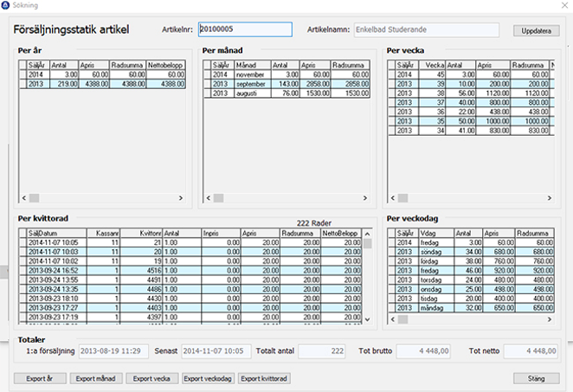Select the 2014 fredag weekday row
Viewport: 573px width, 392px height.
coord(471,242)
